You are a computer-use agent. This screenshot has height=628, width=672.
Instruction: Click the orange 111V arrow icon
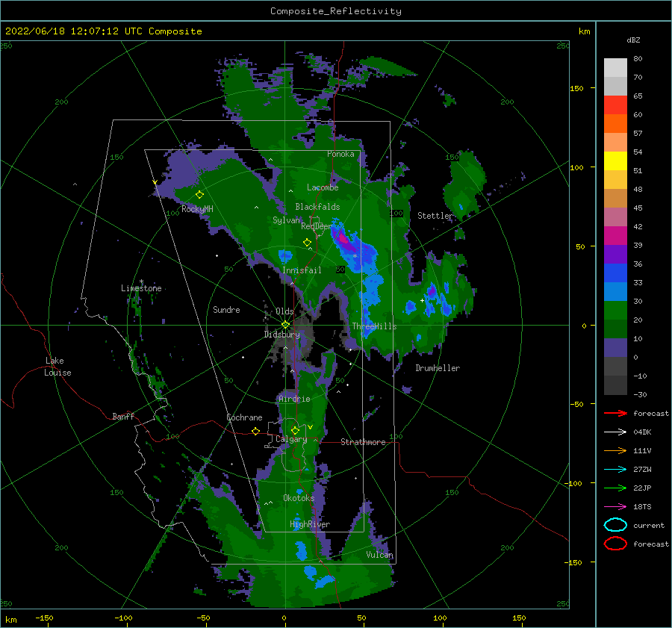[615, 450]
